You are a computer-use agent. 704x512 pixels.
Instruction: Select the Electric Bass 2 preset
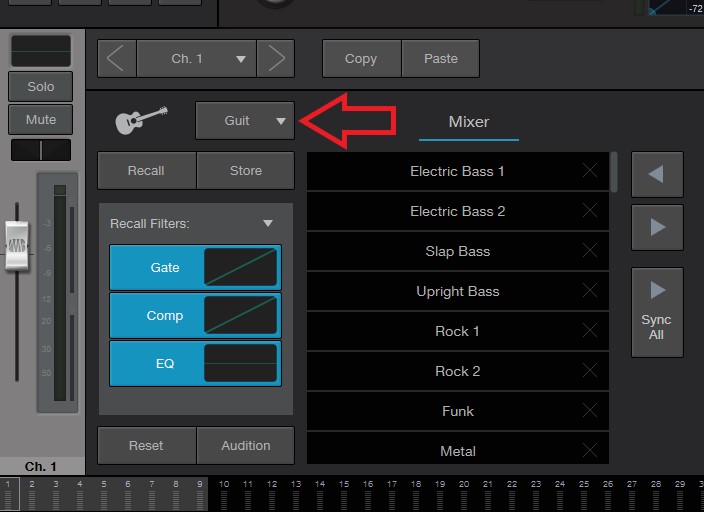point(458,211)
